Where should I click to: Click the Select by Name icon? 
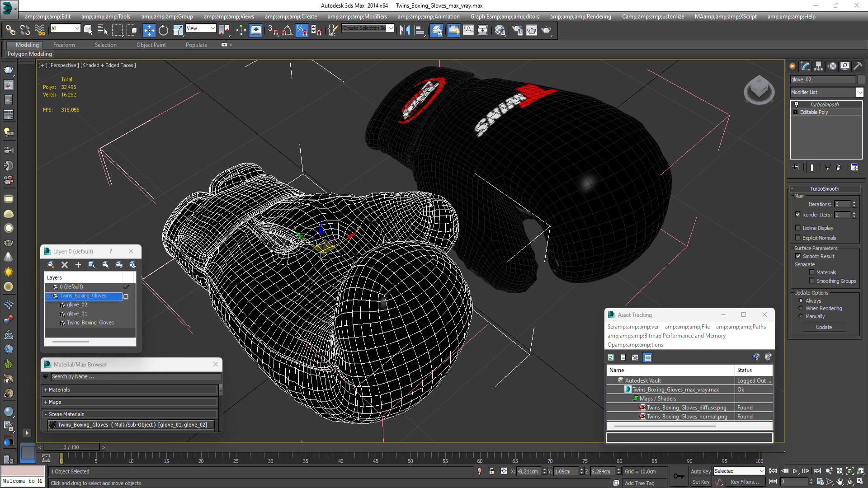[x=103, y=30]
